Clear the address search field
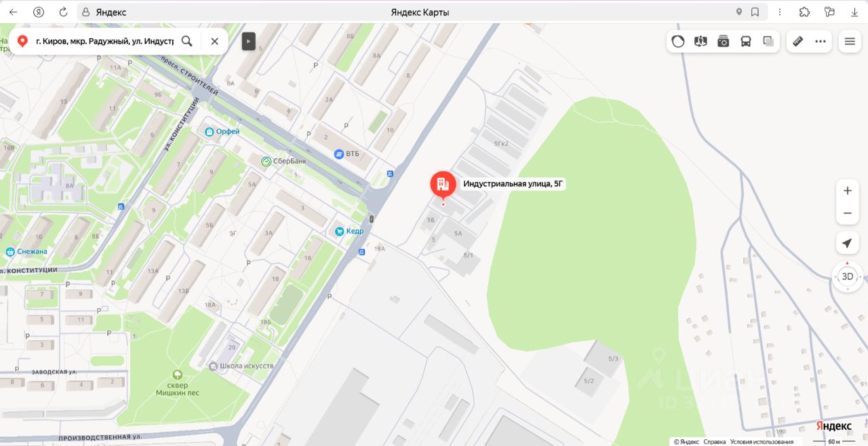The height and width of the screenshot is (446, 868). (x=214, y=41)
